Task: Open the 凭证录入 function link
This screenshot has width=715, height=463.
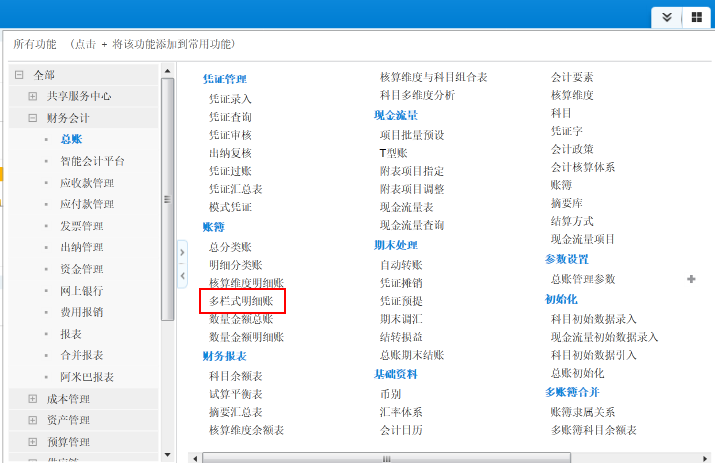Action: tap(230, 99)
